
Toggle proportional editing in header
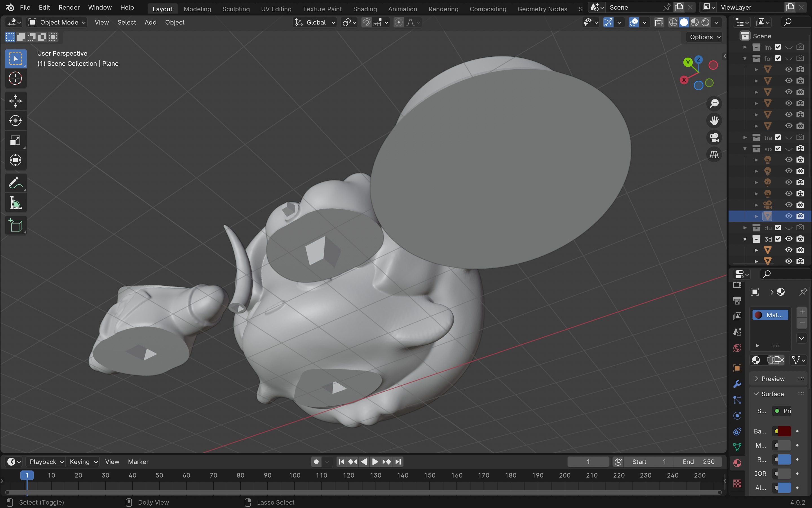398,23
